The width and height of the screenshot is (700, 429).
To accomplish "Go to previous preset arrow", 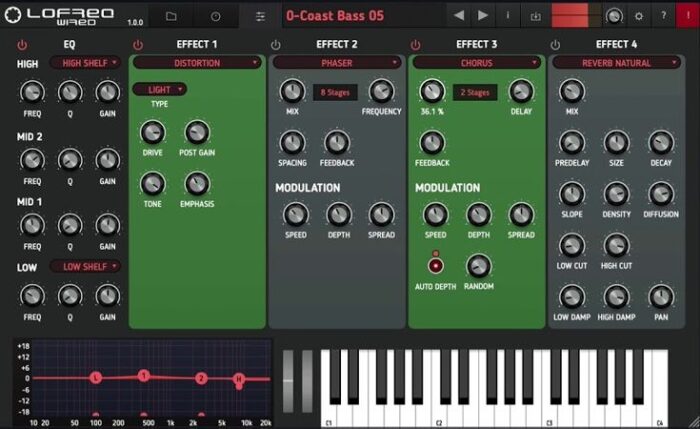I will tap(460, 16).
